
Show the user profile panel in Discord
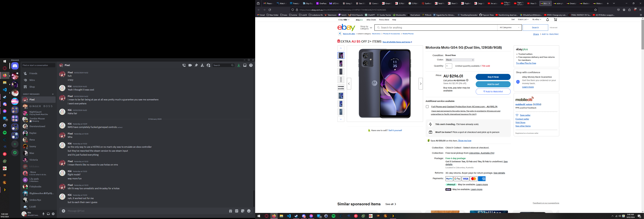209,65
